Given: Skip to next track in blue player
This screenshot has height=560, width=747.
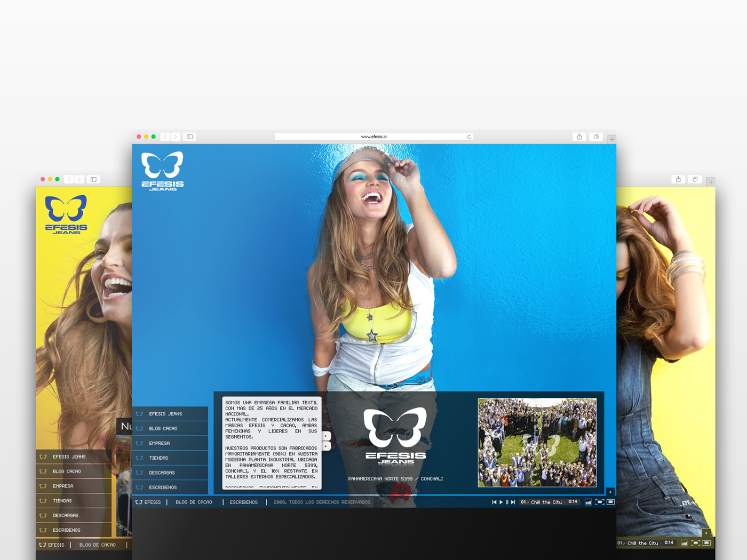Looking at the screenshot, I should (x=513, y=502).
